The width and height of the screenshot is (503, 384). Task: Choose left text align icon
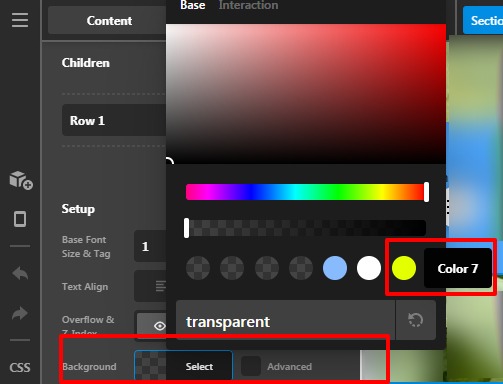pyautogui.click(x=160, y=286)
